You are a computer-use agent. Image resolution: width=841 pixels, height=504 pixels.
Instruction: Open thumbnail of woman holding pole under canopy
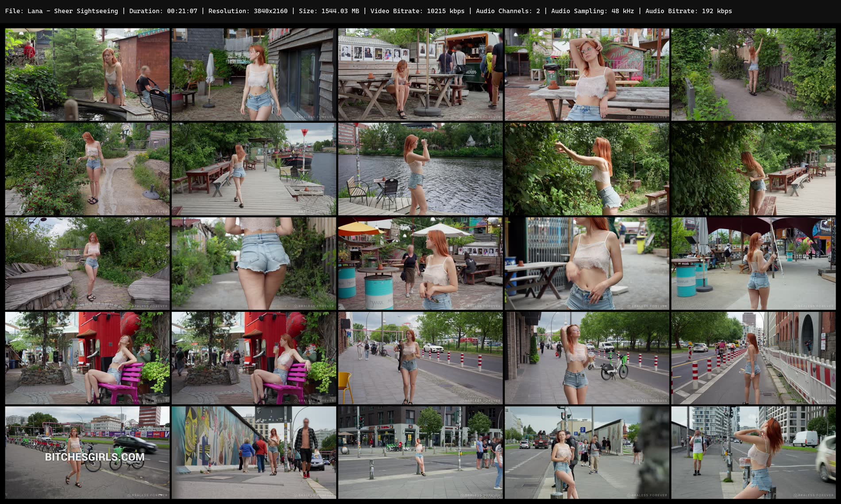753,263
